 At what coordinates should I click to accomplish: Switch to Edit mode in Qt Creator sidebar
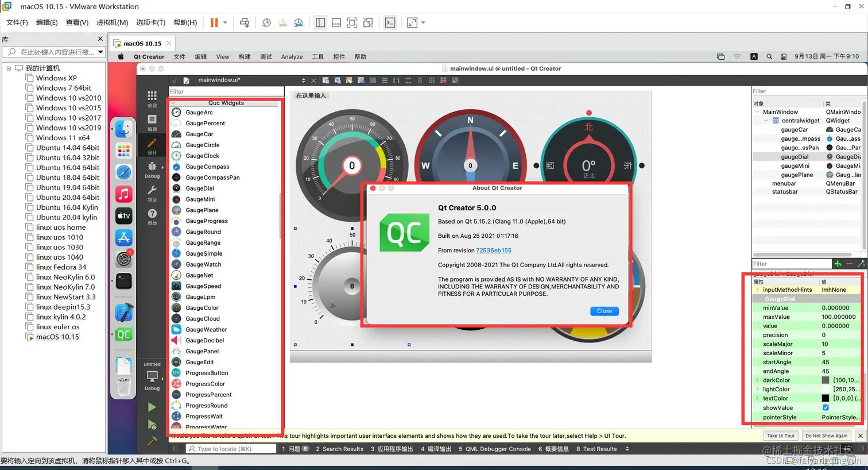coord(152,122)
